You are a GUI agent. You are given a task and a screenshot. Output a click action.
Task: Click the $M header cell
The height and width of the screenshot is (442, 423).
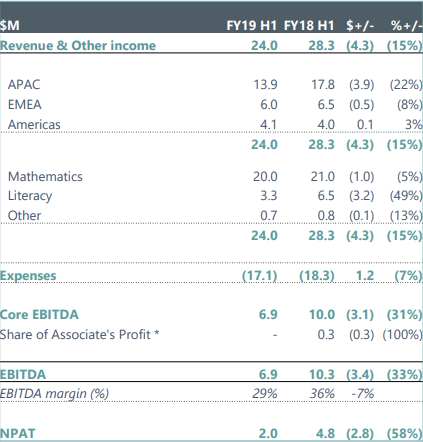point(10,26)
